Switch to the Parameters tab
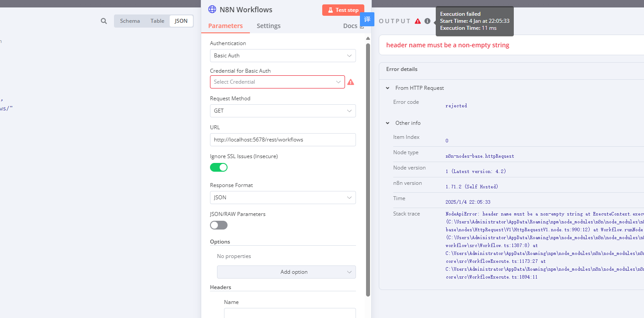The height and width of the screenshot is (318, 644). pyautogui.click(x=225, y=26)
